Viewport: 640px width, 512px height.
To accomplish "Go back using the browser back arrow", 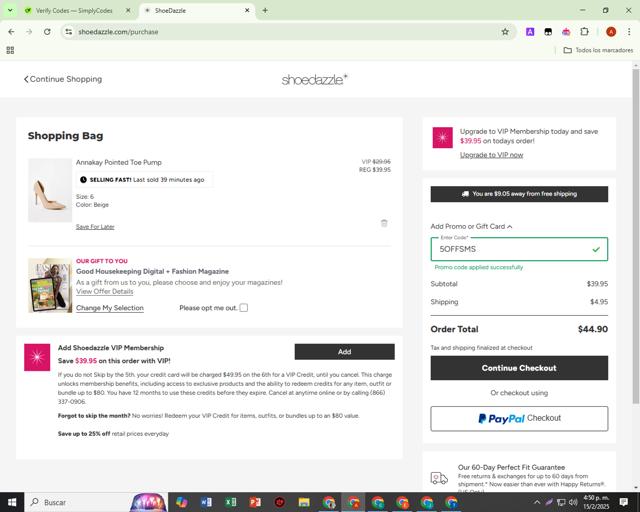I will tap(11, 32).
